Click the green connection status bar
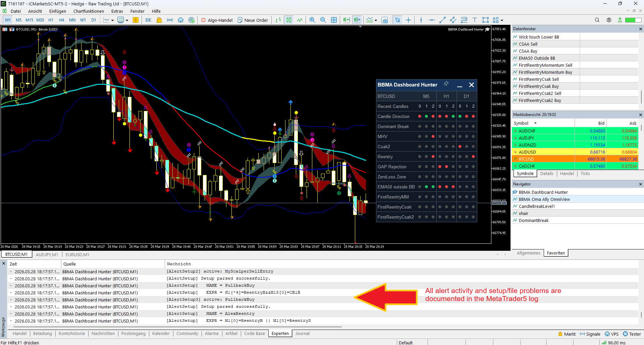The height and width of the screenshot is (345, 644). point(633,20)
